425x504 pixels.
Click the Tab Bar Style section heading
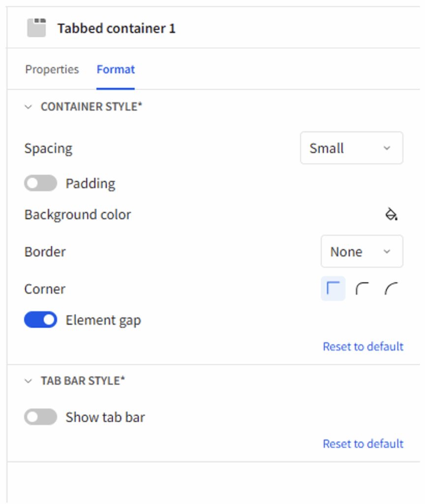pyautogui.click(x=83, y=381)
